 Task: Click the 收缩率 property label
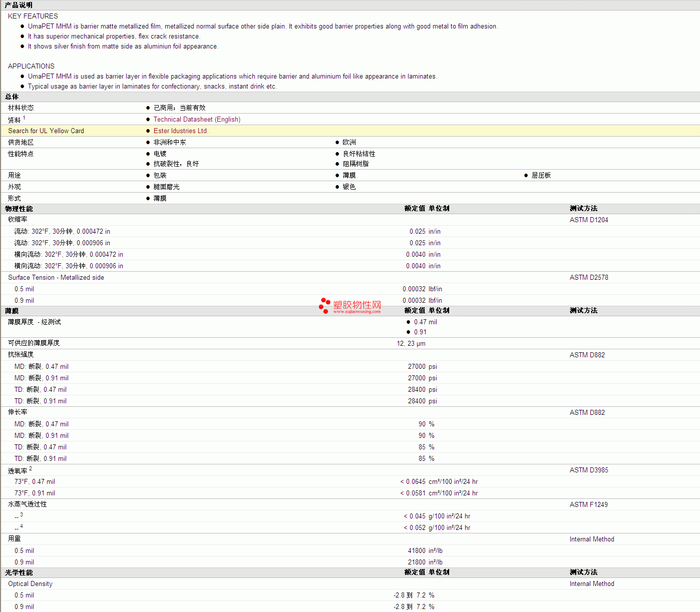18,220
